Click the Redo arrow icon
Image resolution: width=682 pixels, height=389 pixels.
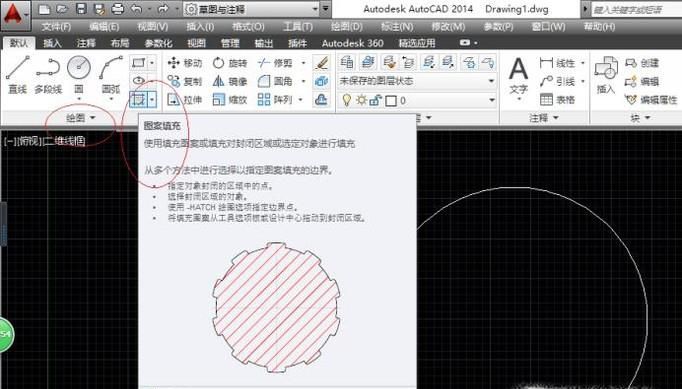tap(164, 9)
